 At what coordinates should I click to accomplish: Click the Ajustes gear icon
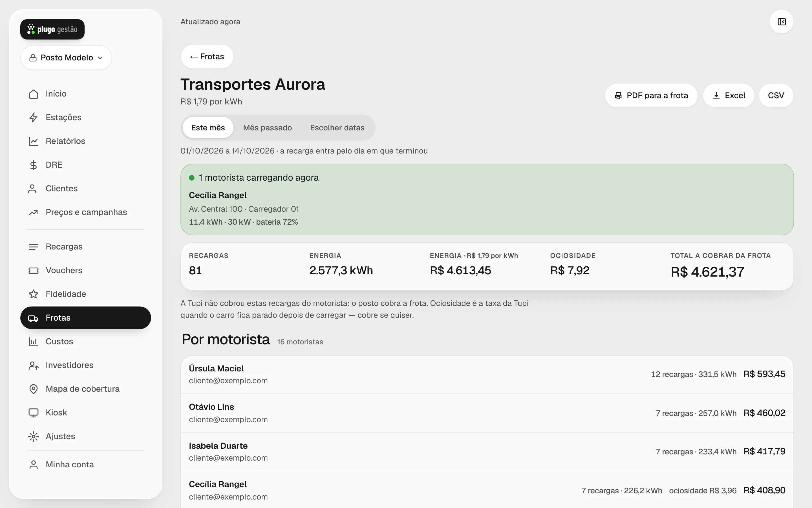(x=33, y=436)
